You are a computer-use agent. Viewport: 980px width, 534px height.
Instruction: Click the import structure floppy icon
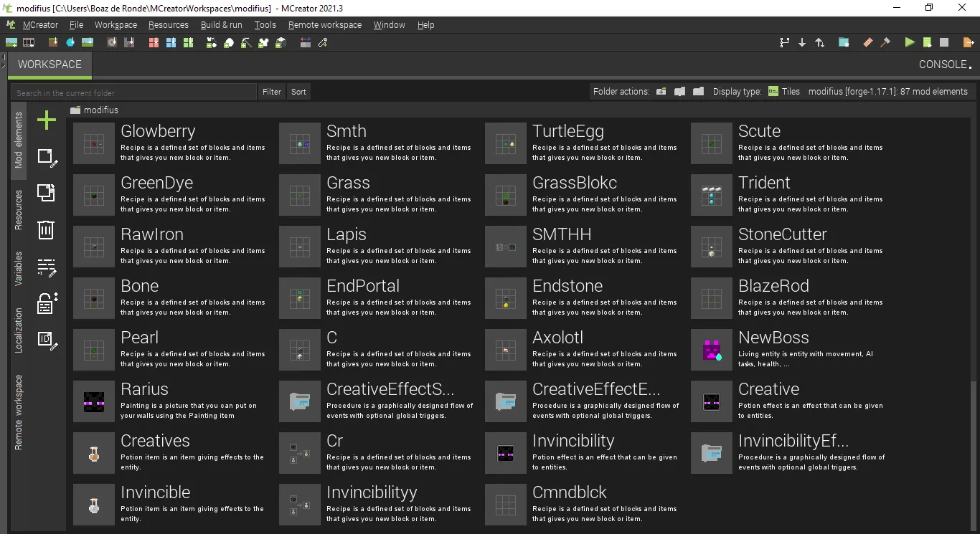129,42
